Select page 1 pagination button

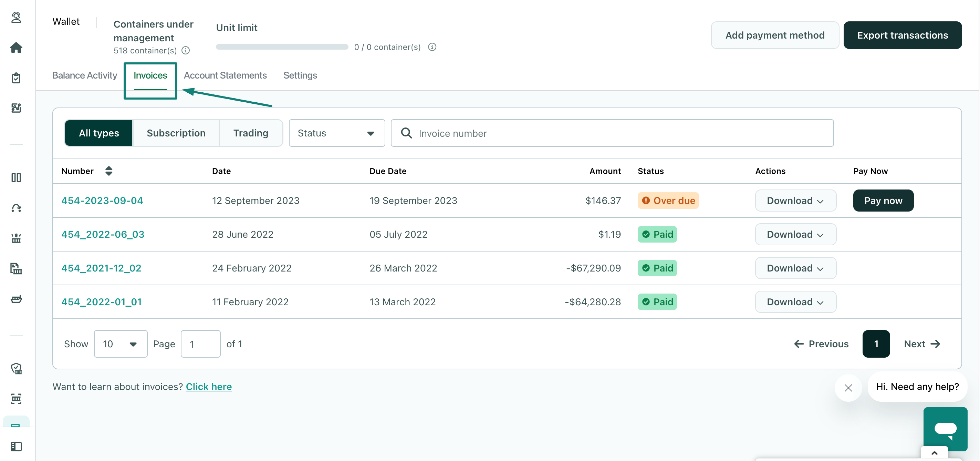[x=876, y=344]
